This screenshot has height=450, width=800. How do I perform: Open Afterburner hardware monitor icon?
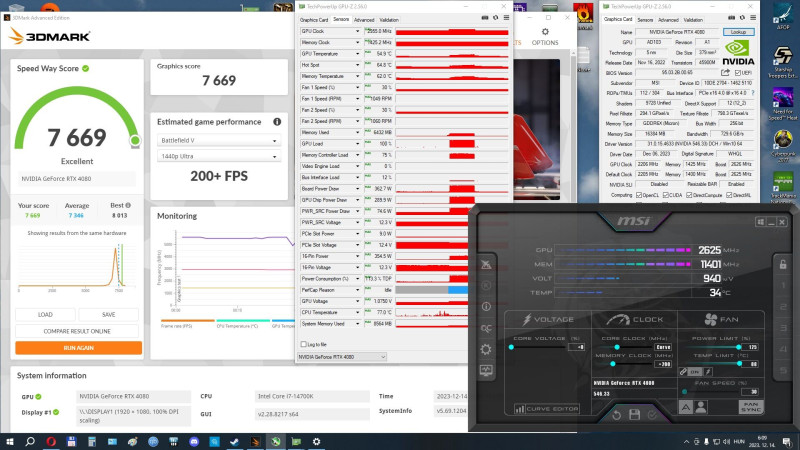coord(486,370)
